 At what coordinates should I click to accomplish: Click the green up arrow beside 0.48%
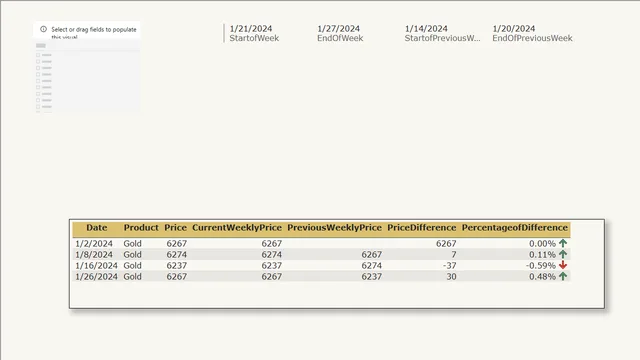click(x=563, y=276)
